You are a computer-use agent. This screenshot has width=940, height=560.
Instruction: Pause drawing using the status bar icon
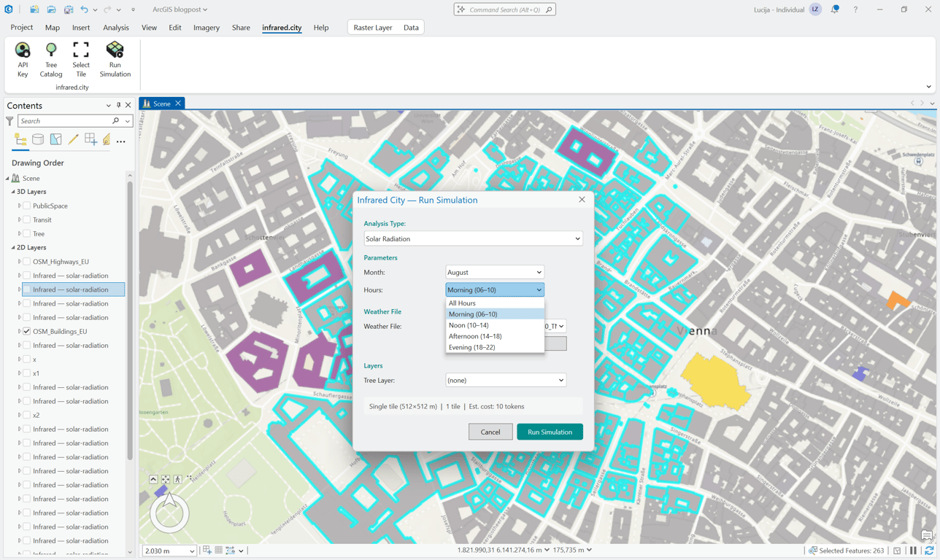(x=913, y=551)
